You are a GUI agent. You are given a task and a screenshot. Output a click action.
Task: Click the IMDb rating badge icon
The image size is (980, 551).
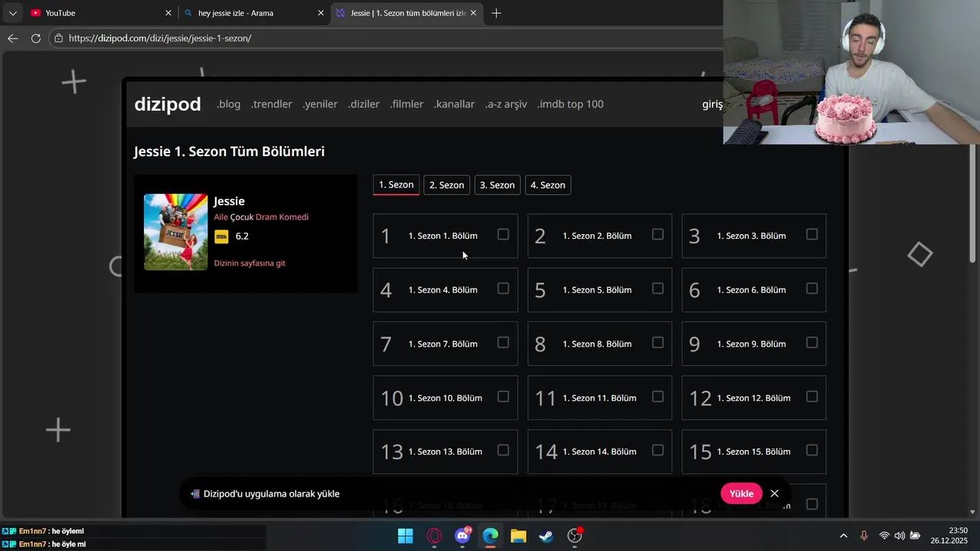pos(221,236)
